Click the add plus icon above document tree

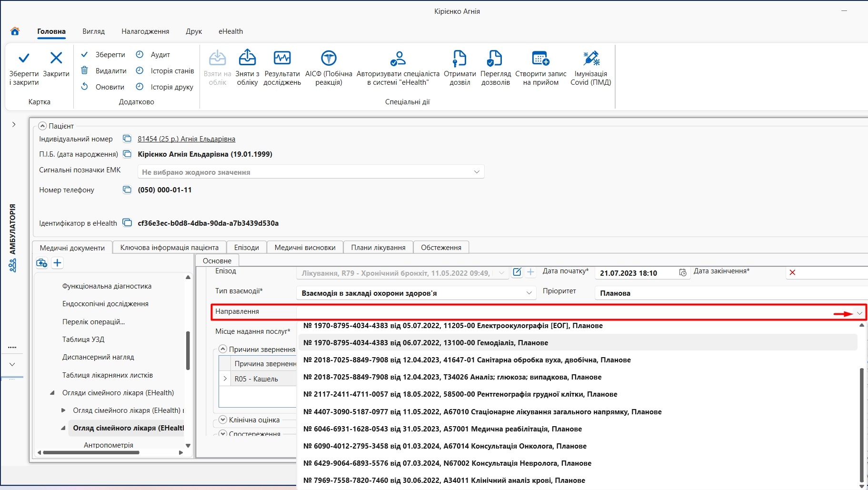[58, 263]
